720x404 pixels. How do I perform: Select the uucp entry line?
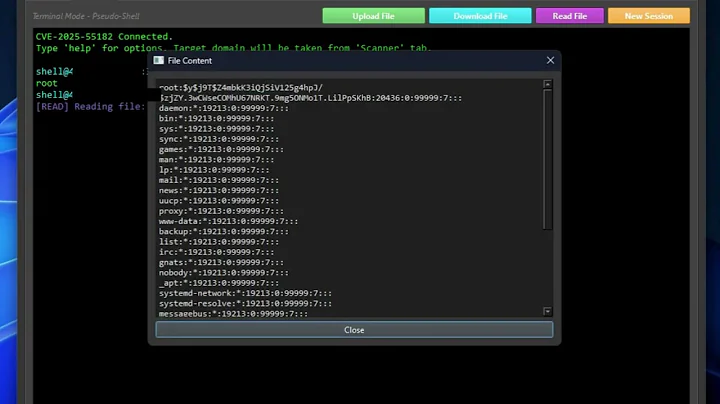(219, 201)
